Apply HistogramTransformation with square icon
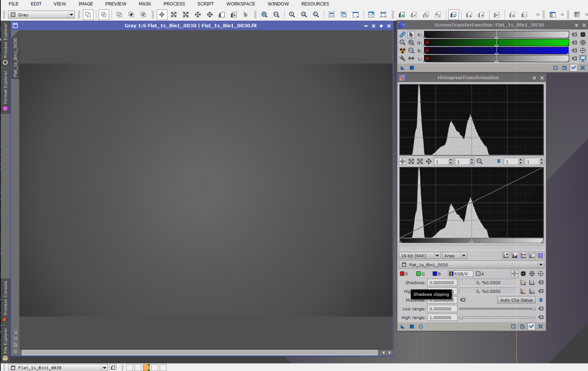This screenshot has height=371, width=588. tap(412, 326)
